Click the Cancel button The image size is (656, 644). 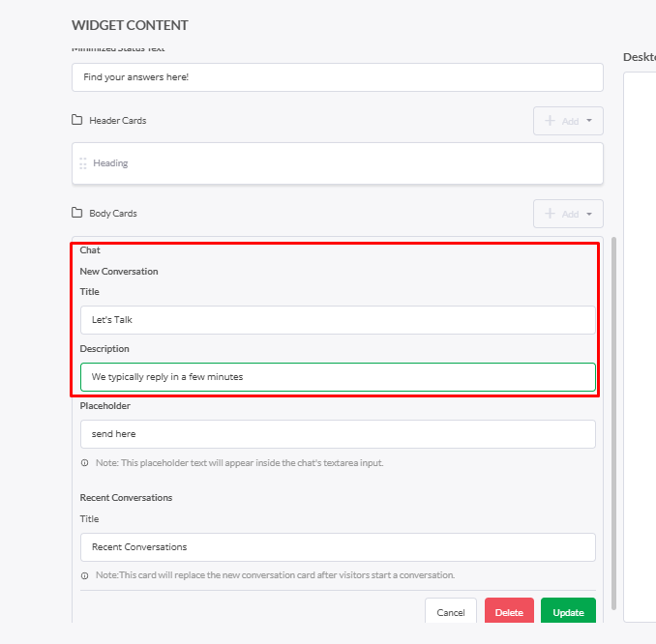coord(451,610)
